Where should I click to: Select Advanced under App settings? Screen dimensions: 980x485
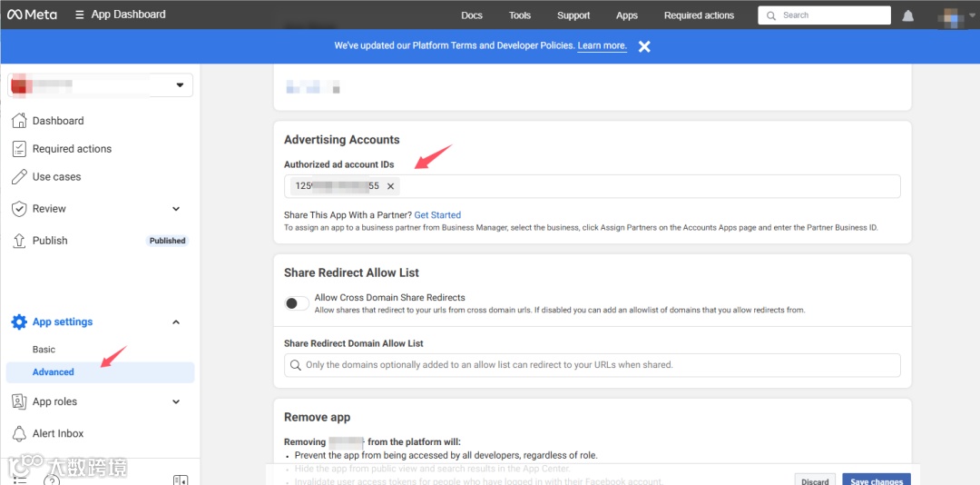click(100, 372)
